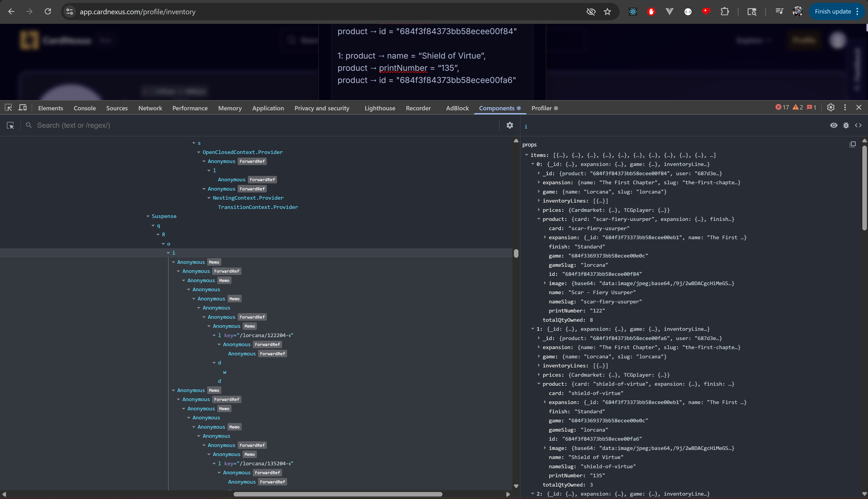The width and height of the screenshot is (868, 499).
Task: Open the Application tab
Action: 268,108
